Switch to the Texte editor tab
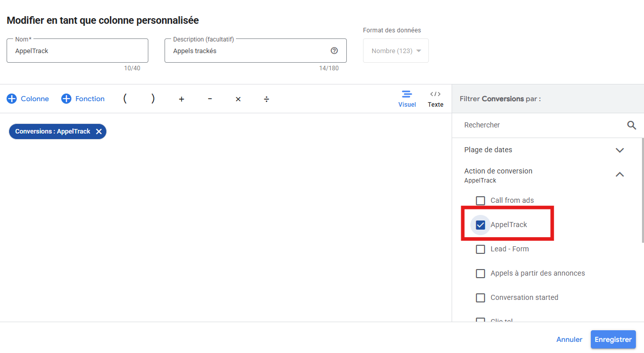The width and height of the screenshot is (644, 353). pos(435,99)
